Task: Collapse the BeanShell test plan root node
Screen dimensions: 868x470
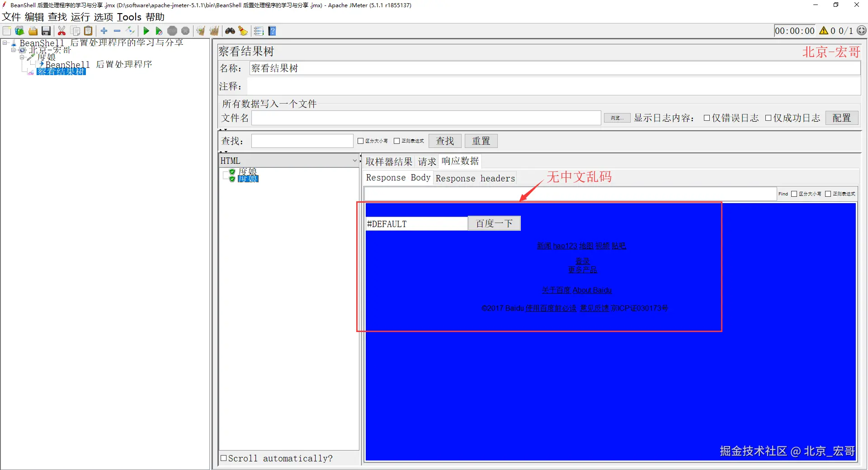Action: (5, 43)
